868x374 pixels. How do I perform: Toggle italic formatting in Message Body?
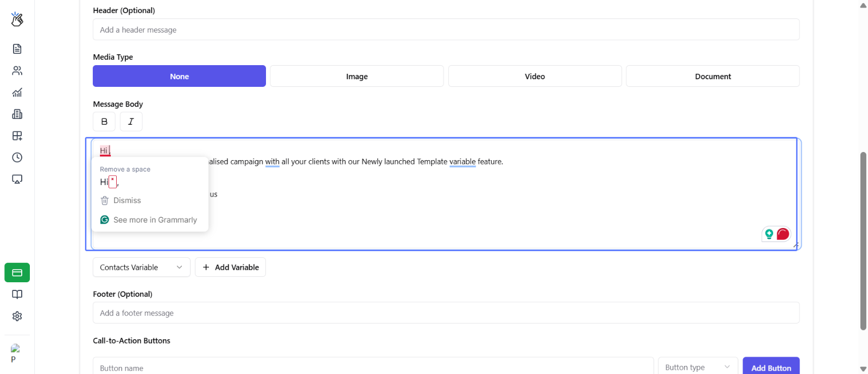[131, 122]
